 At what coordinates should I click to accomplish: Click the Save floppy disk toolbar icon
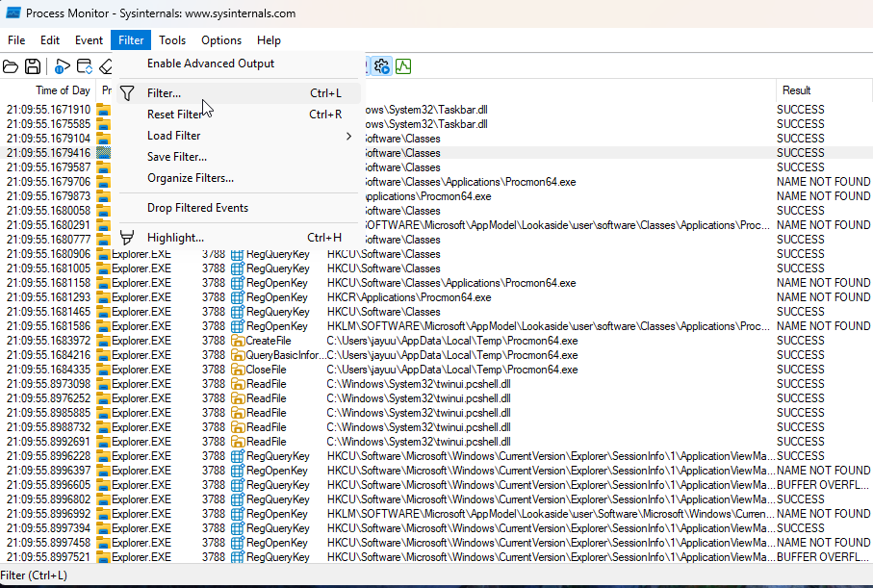click(x=33, y=66)
